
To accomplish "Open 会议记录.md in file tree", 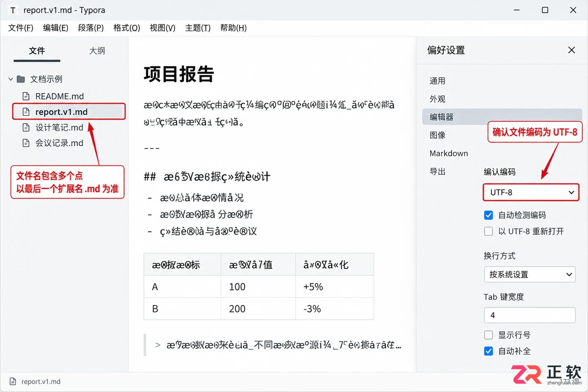I will coord(59,143).
